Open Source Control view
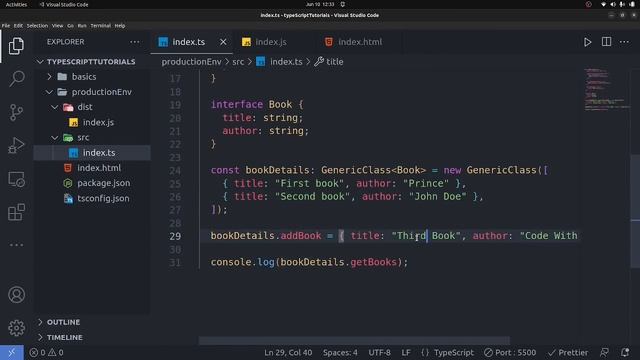640x360 pixels. 16,112
